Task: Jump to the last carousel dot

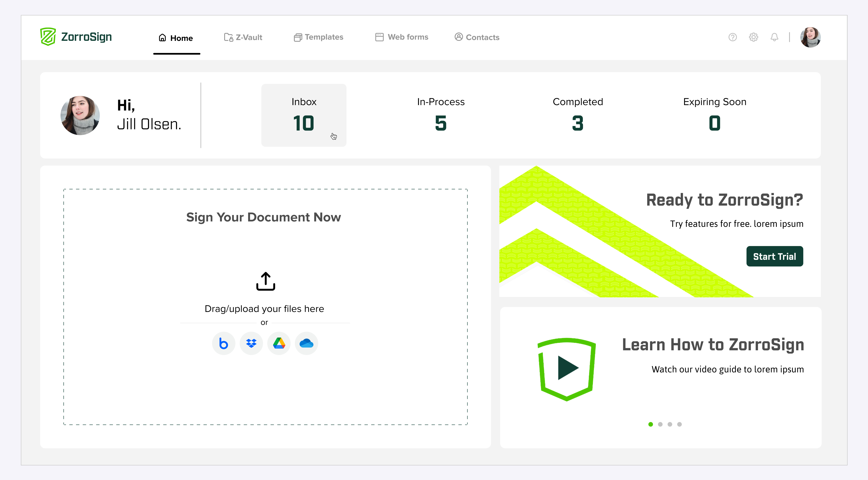Action: pyautogui.click(x=679, y=424)
